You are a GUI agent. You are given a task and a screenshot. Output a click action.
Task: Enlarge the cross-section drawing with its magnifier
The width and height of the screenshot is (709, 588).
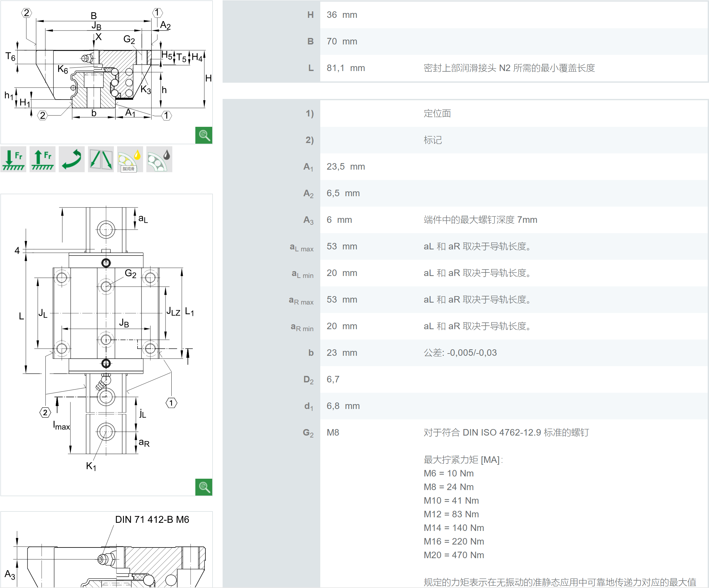pyautogui.click(x=203, y=135)
